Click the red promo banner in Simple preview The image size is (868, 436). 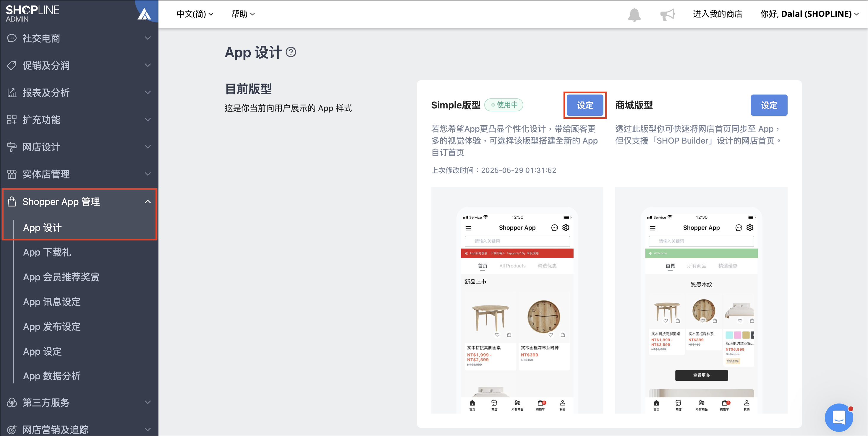517,253
